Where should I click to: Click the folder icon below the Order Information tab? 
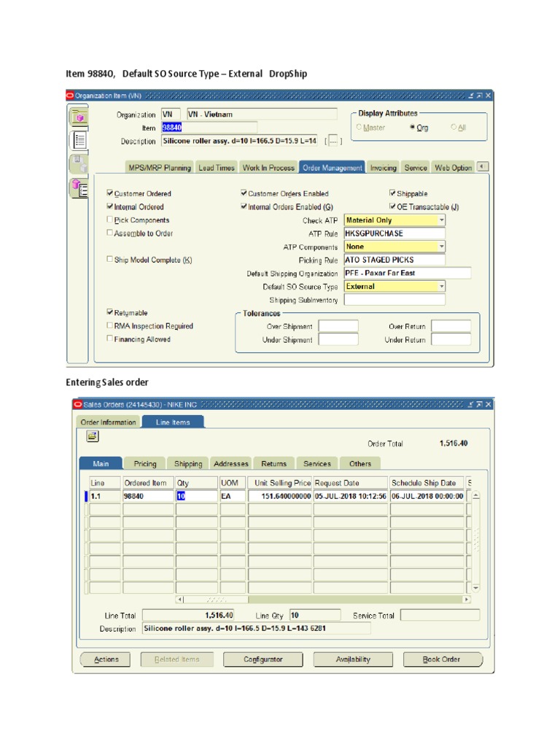92,436
